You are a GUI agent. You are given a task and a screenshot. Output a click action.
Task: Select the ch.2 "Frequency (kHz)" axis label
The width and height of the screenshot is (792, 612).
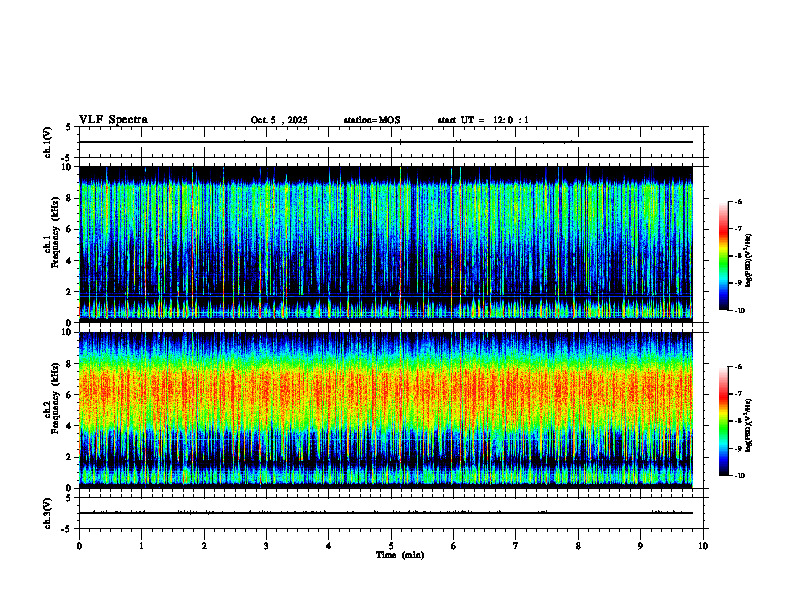(55, 398)
